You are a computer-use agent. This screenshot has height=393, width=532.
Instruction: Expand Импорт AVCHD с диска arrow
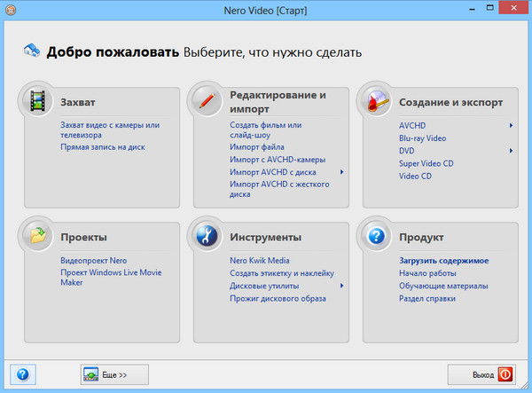click(x=341, y=171)
